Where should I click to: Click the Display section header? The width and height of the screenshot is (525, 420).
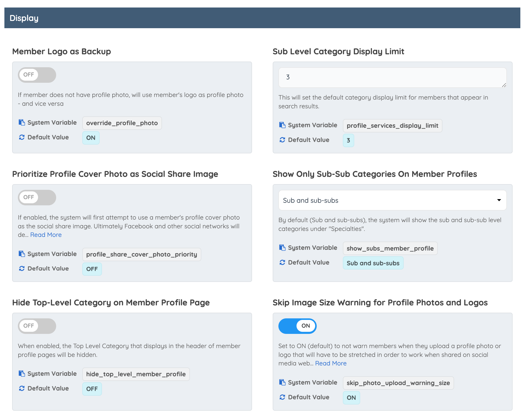[x=262, y=18]
